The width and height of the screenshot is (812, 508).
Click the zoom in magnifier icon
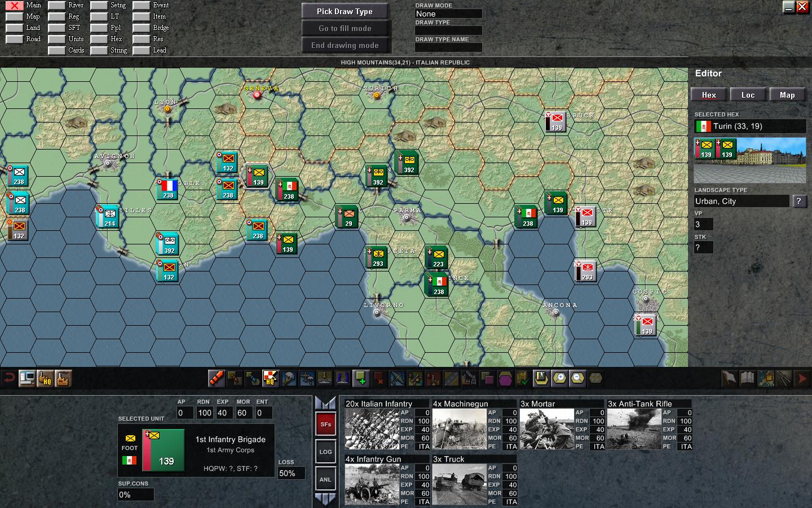coord(559,378)
